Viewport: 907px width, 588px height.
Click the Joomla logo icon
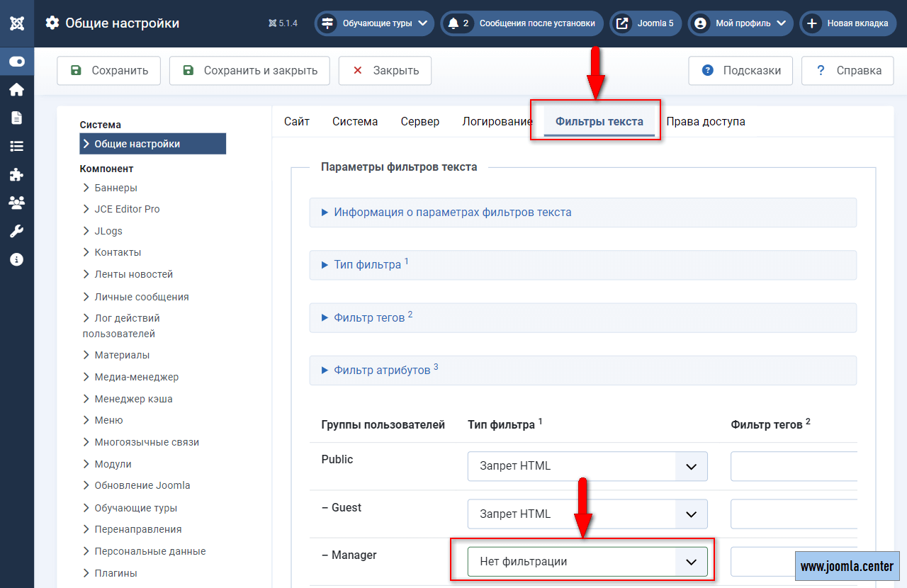click(x=17, y=23)
